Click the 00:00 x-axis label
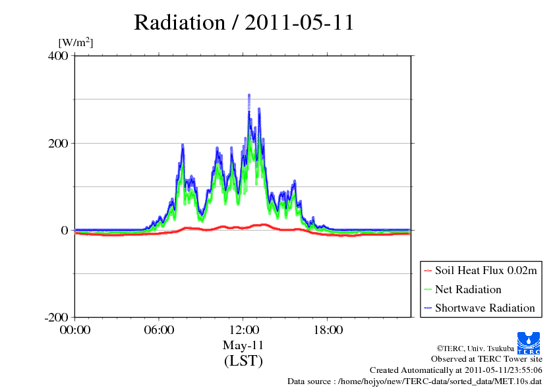 [75, 330]
